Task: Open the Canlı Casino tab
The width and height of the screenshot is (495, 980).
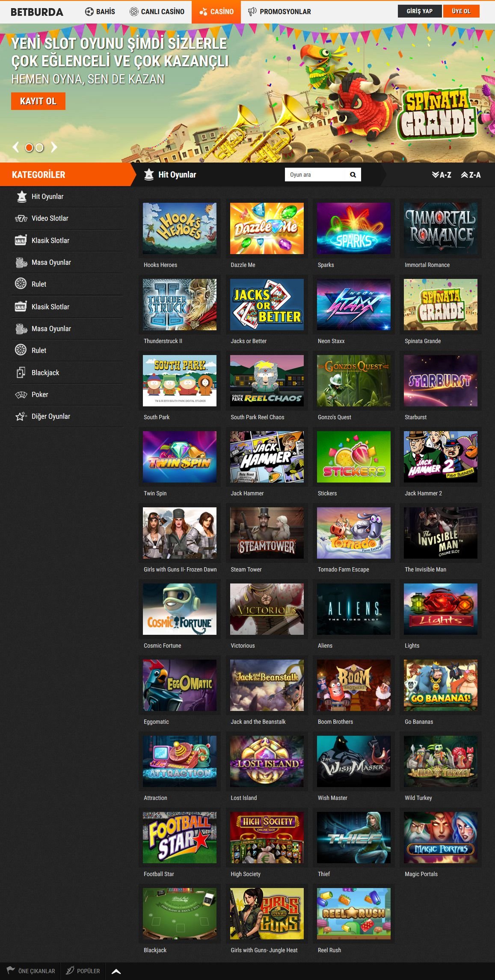Action: 157,12
